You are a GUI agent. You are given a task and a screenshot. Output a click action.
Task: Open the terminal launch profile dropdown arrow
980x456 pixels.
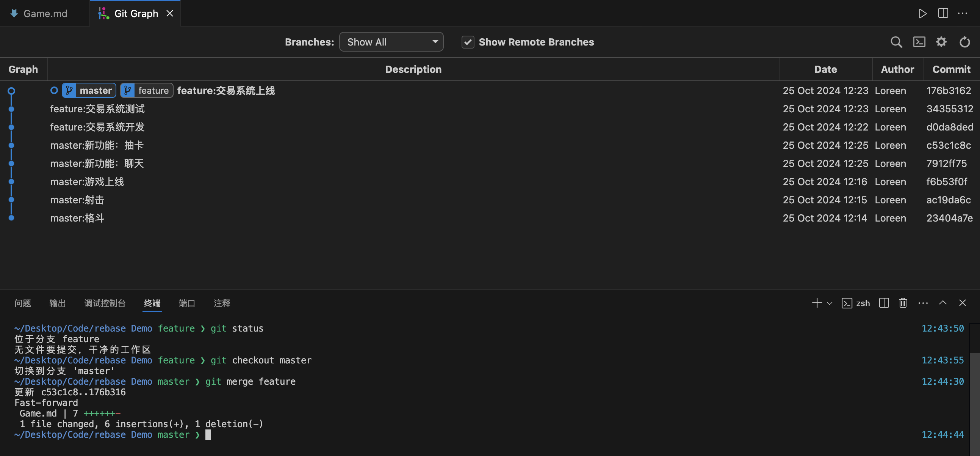click(830, 303)
